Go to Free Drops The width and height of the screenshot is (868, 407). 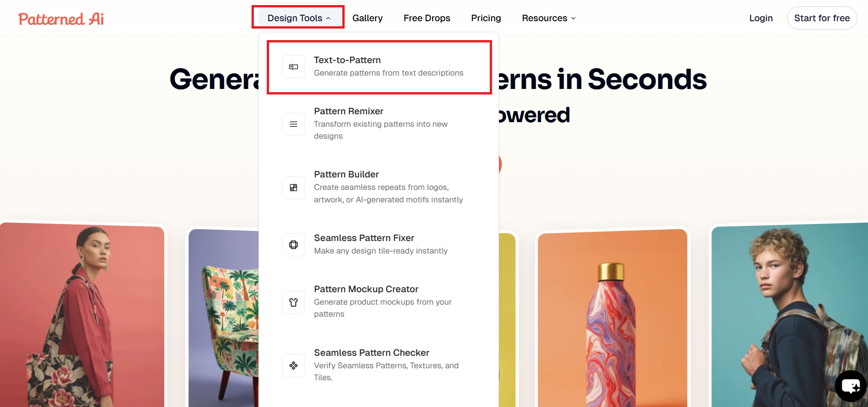427,18
